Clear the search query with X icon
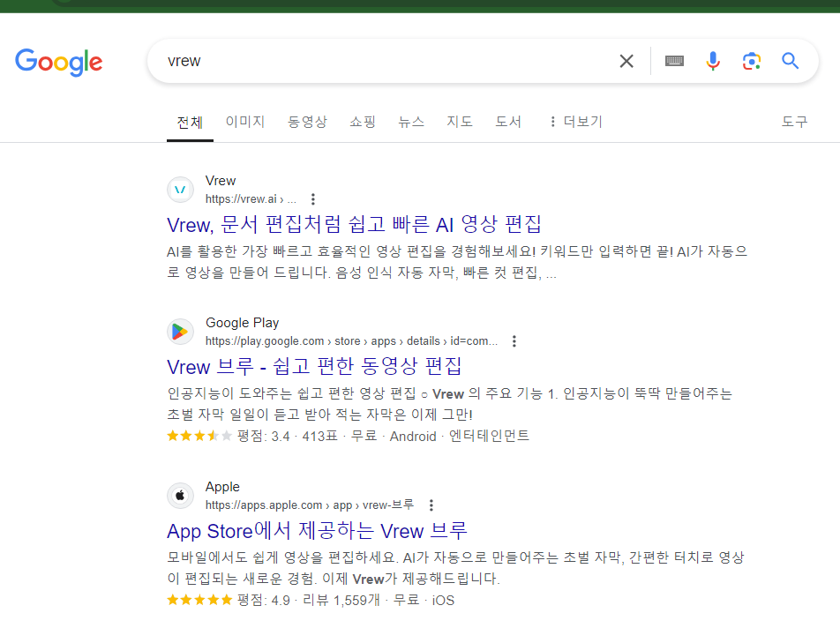This screenshot has height=643, width=840. point(626,61)
